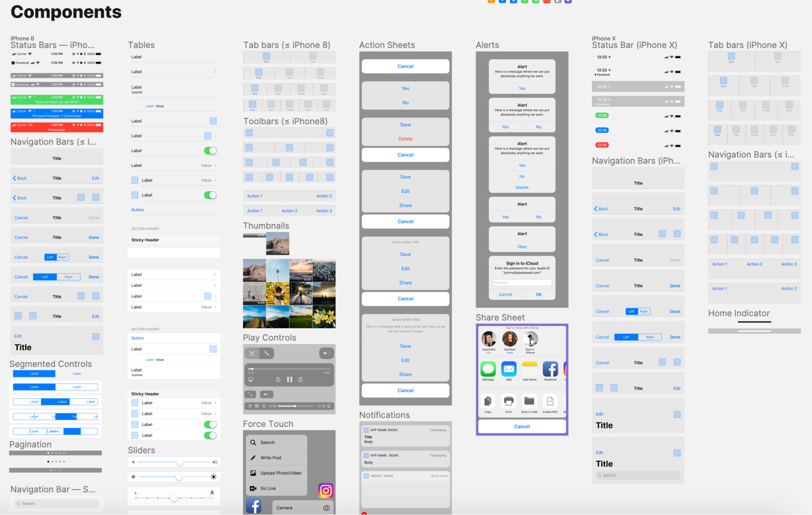This screenshot has height=515, width=812.
Task: Click the Save to Files folder icon
Action: (529, 401)
